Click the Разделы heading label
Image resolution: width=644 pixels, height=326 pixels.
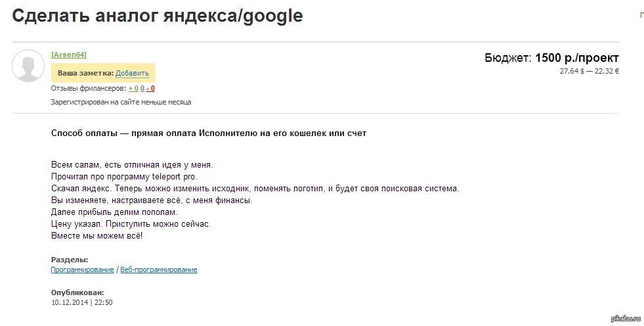[x=69, y=260]
